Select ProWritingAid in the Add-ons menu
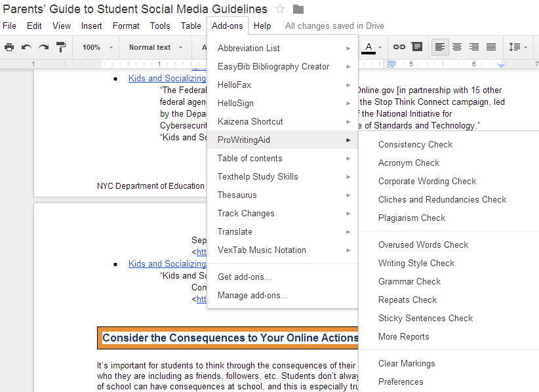539x392 pixels. [x=283, y=140]
